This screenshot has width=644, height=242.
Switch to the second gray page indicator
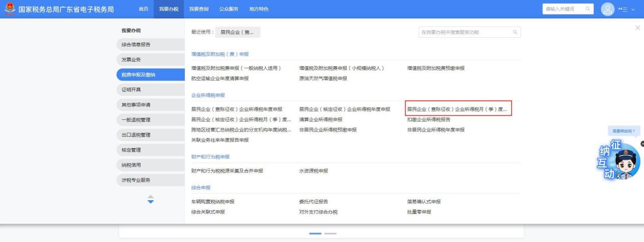pyautogui.click(x=330, y=233)
